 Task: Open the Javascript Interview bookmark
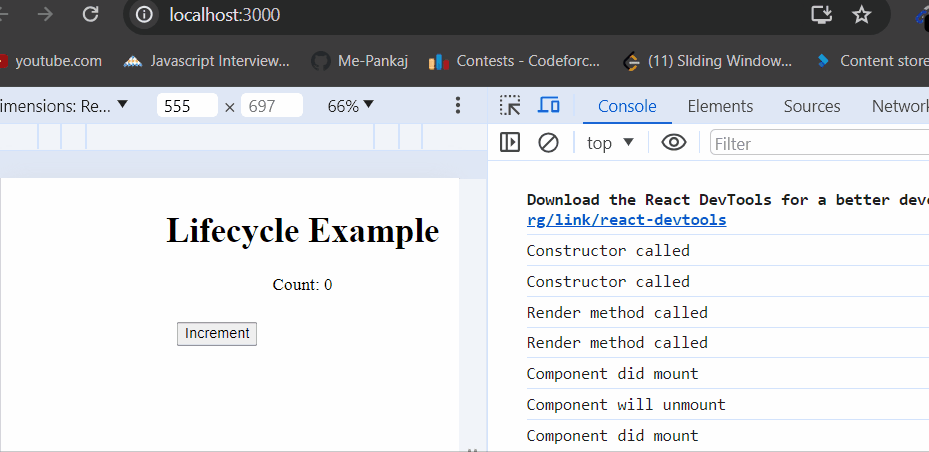pos(207,61)
